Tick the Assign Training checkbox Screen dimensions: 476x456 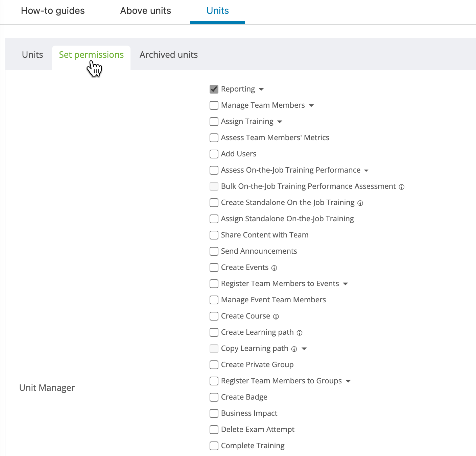214,122
